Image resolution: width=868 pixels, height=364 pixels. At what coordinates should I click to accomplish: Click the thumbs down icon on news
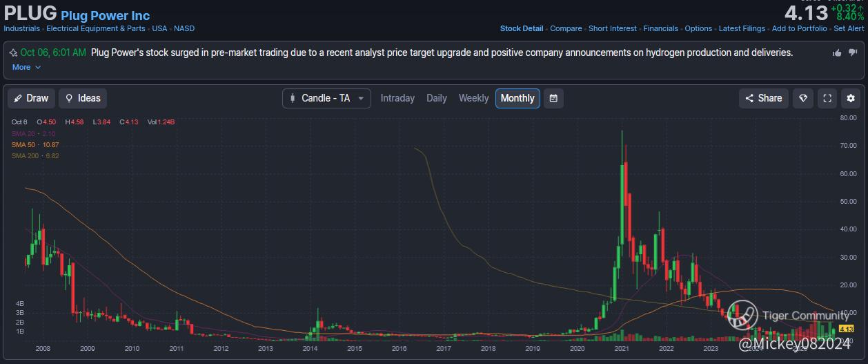(x=852, y=52)
